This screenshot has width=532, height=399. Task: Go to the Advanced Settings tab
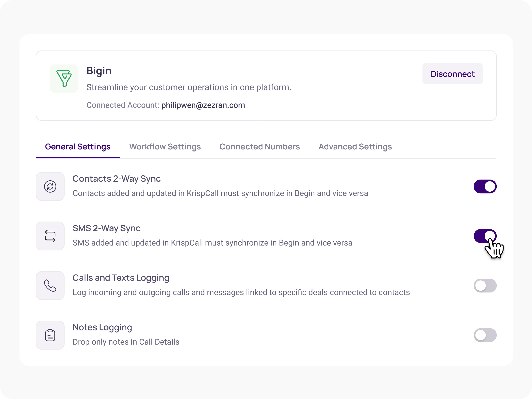coord(355,147)
